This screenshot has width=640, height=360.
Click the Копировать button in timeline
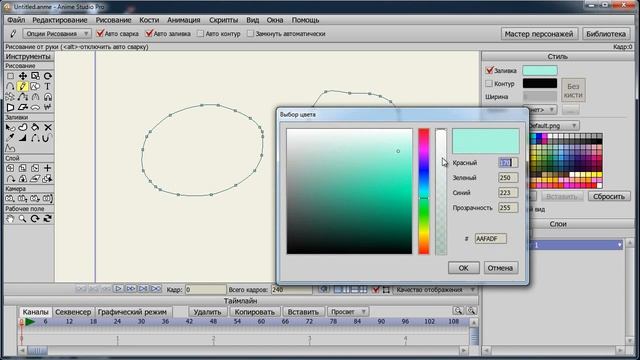255,312
